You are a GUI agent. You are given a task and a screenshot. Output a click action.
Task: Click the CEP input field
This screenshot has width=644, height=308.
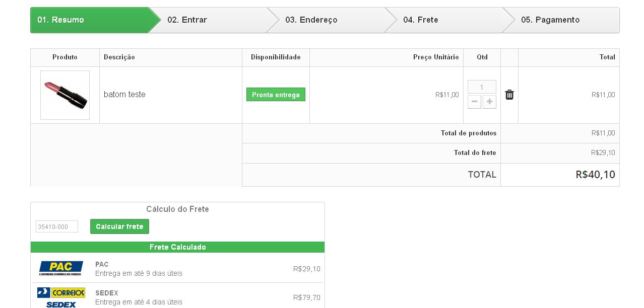pyautogui.click(x=57, y=226)
